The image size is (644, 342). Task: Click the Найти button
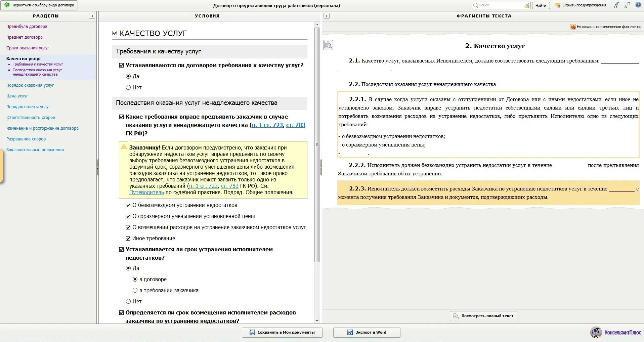pos(541,5)
